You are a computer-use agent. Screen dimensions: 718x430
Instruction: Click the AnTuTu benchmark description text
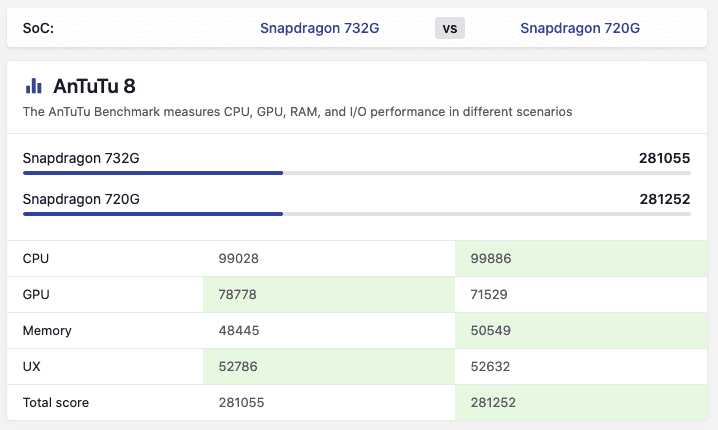297,112
